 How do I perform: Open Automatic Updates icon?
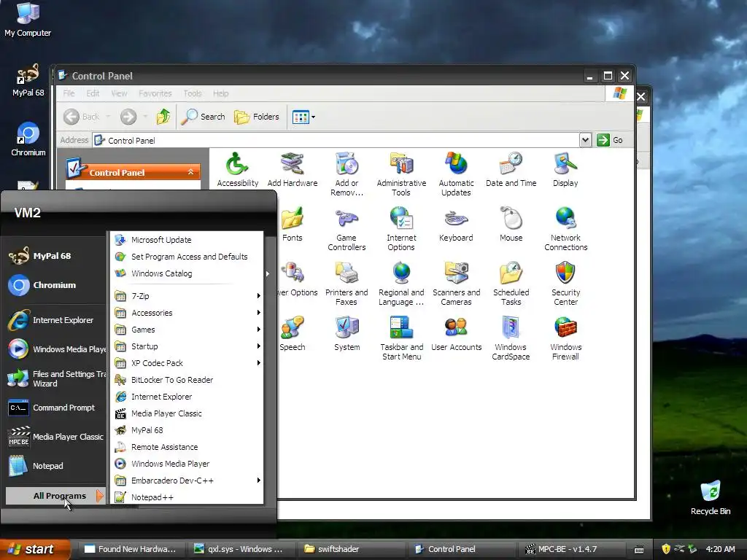click(x=456, y=174)
